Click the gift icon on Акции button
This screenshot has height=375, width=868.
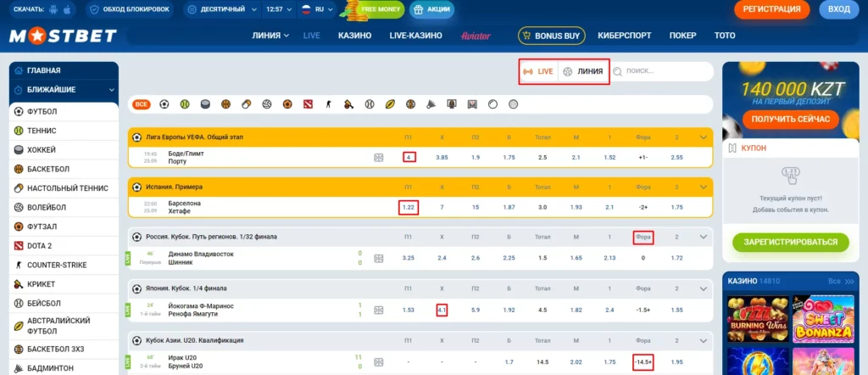tap(419, 9)
